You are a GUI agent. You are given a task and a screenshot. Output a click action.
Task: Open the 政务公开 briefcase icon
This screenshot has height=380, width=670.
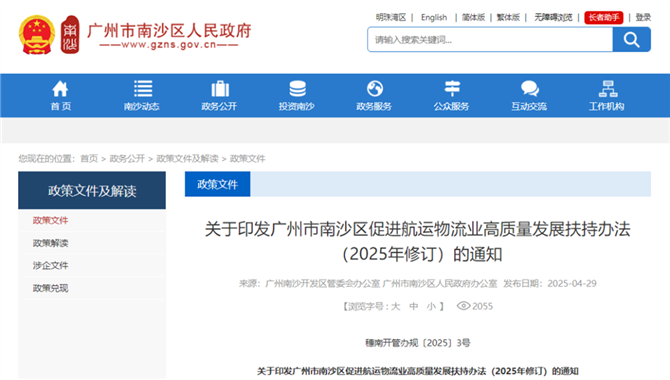220,89
